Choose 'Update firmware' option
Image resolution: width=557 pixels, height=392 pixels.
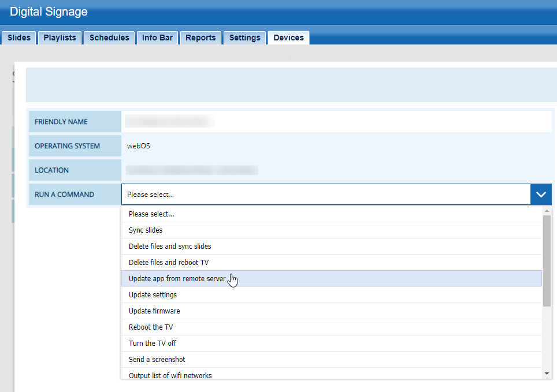tap(154, 311)
